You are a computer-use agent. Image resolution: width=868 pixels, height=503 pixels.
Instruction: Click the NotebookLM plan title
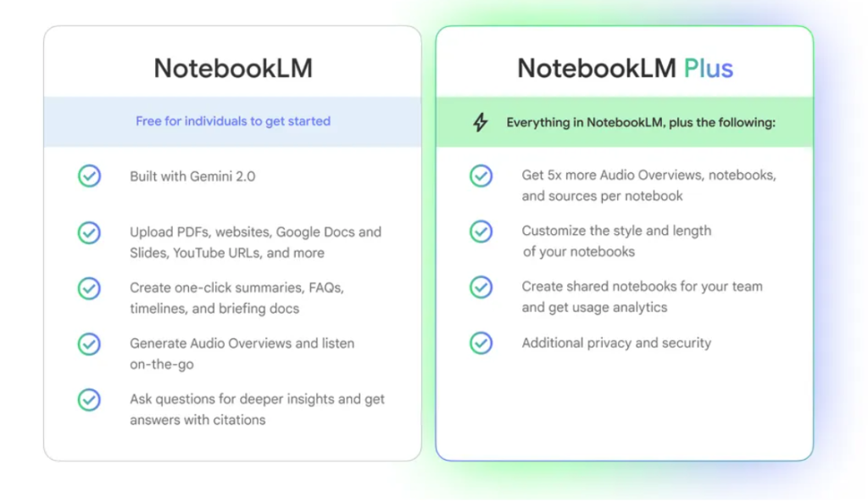pyautogui.click(x=233, y=69)
